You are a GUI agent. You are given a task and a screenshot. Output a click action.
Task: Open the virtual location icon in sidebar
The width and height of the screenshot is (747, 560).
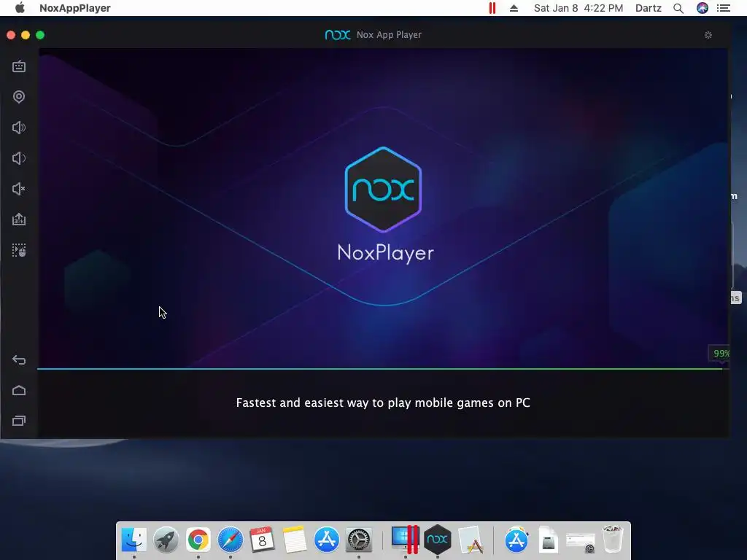pyautogui.click(x=19, y=97)
